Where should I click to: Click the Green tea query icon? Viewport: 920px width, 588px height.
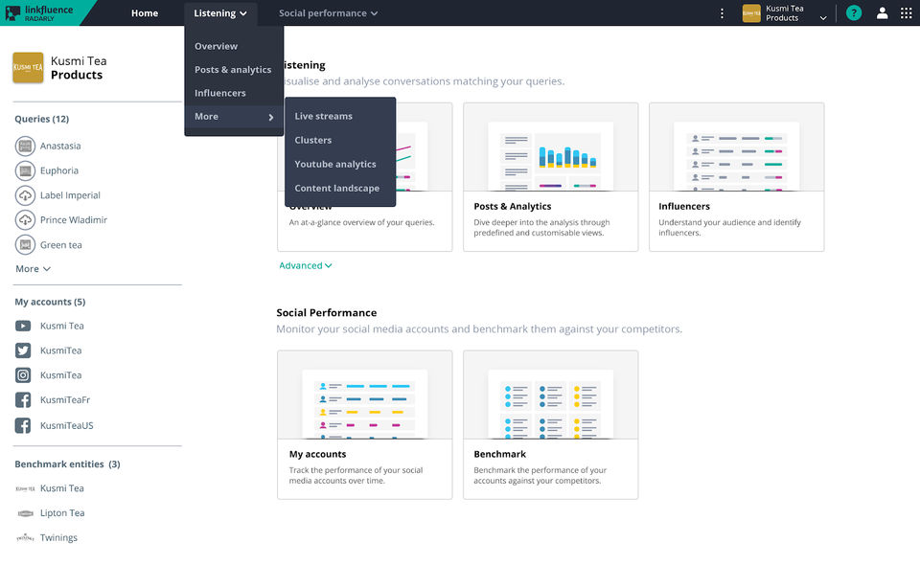(x=25, y=244)
